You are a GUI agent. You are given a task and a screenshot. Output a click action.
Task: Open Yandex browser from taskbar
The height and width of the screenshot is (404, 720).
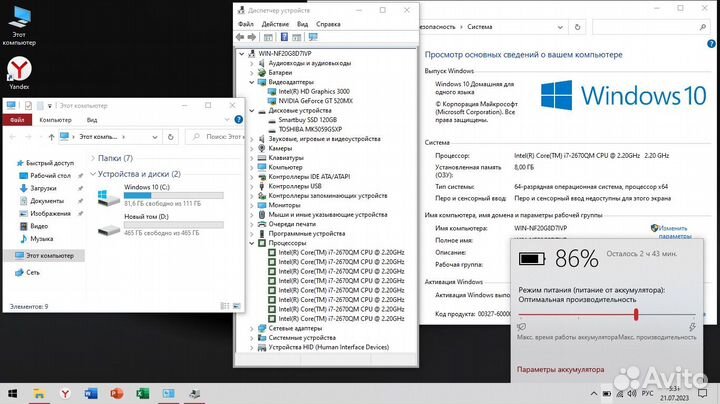(65, 393)
